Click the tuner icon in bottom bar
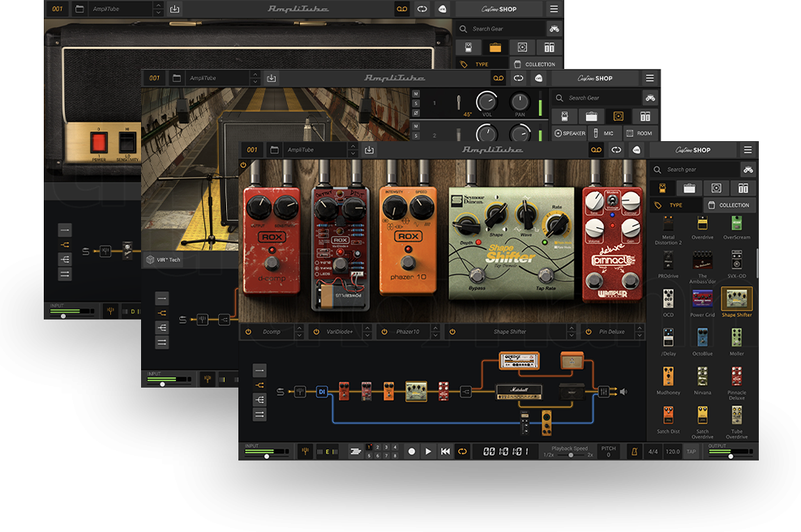 [x=306, y=451]
